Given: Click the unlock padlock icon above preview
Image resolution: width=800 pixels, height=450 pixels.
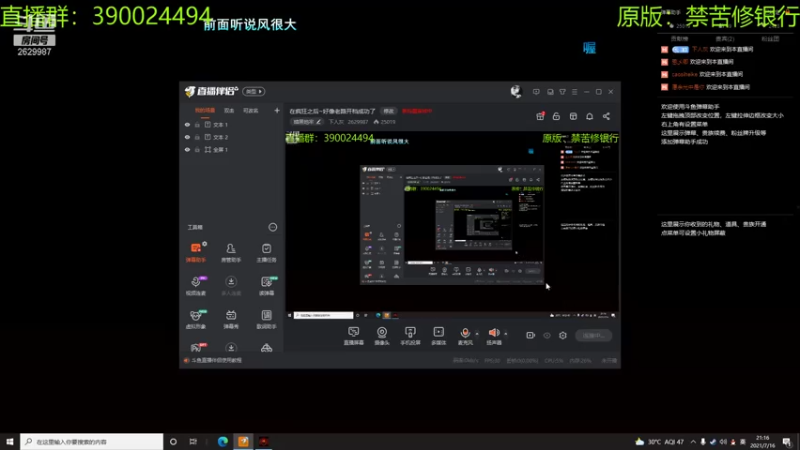Looking at the screenshot, I should [556, 116].
